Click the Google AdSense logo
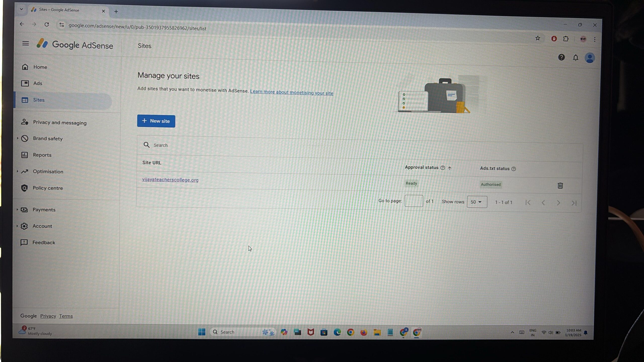 tap(75, 44)
